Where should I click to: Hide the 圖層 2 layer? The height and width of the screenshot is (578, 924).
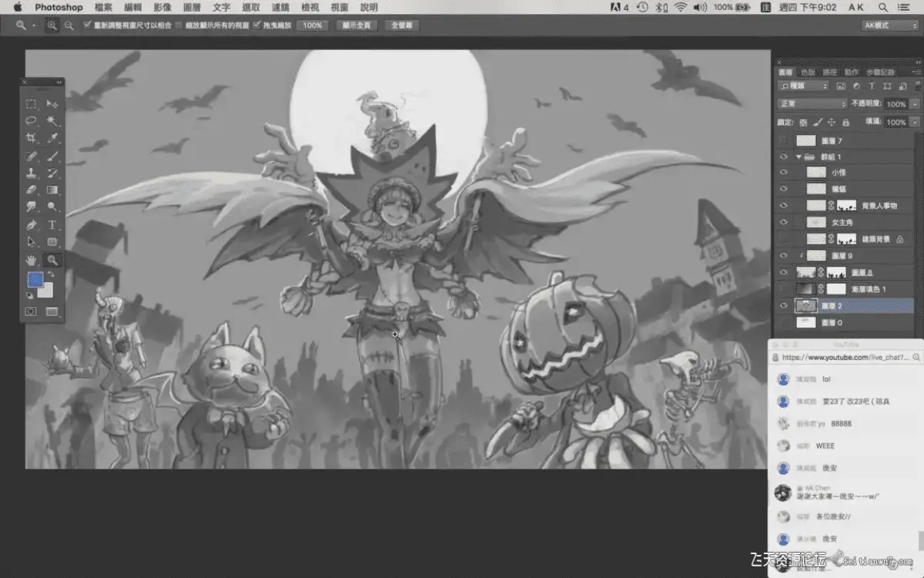[x=784, y=306]
